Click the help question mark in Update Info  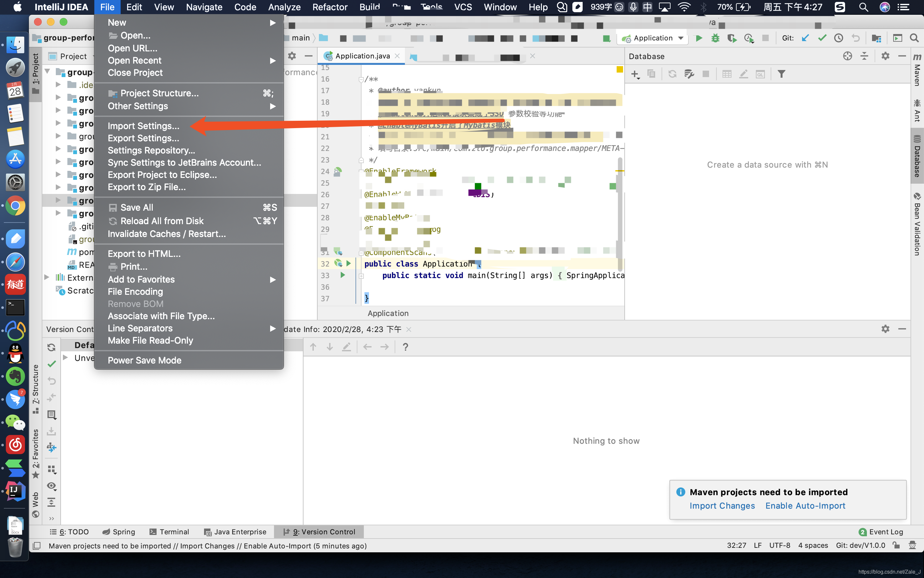[x=405, y=347]
